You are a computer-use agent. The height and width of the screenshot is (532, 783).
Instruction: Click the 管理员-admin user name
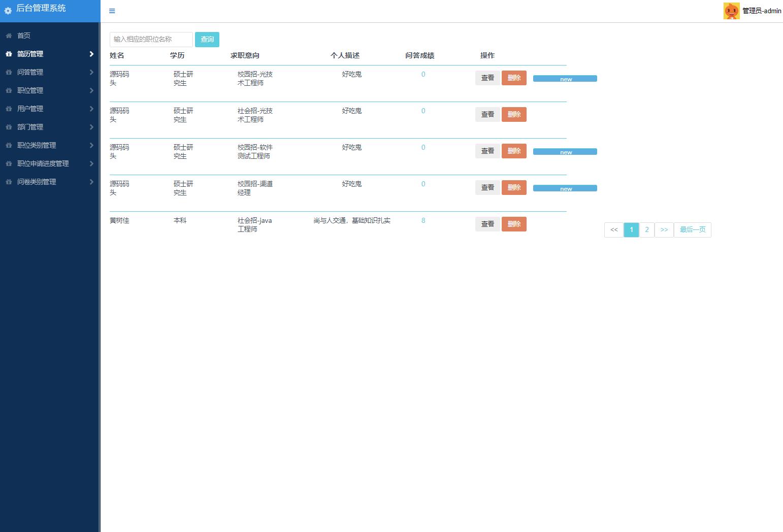point(762,11)
